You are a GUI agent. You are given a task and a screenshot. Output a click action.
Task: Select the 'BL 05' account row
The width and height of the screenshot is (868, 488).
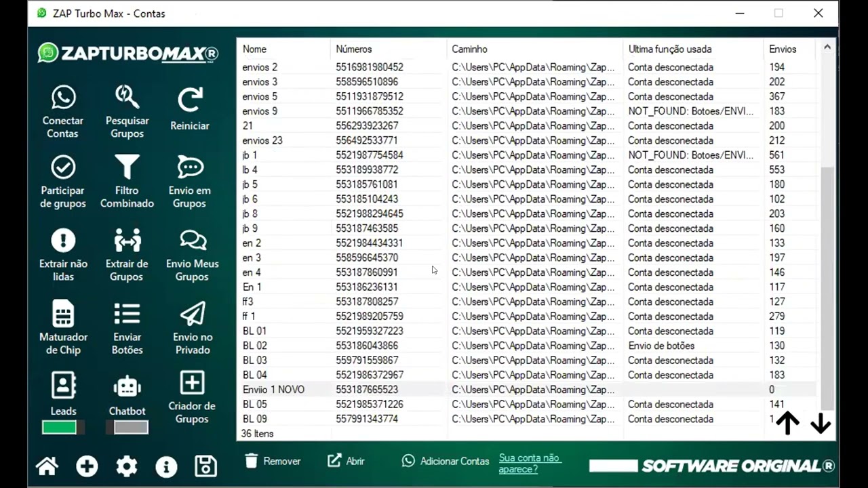528,404
